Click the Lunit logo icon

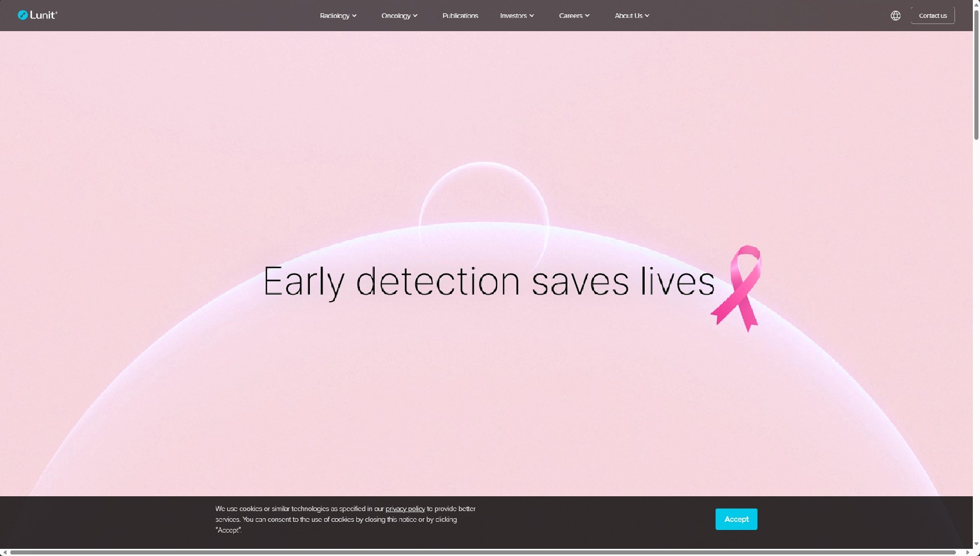point(22,15)
